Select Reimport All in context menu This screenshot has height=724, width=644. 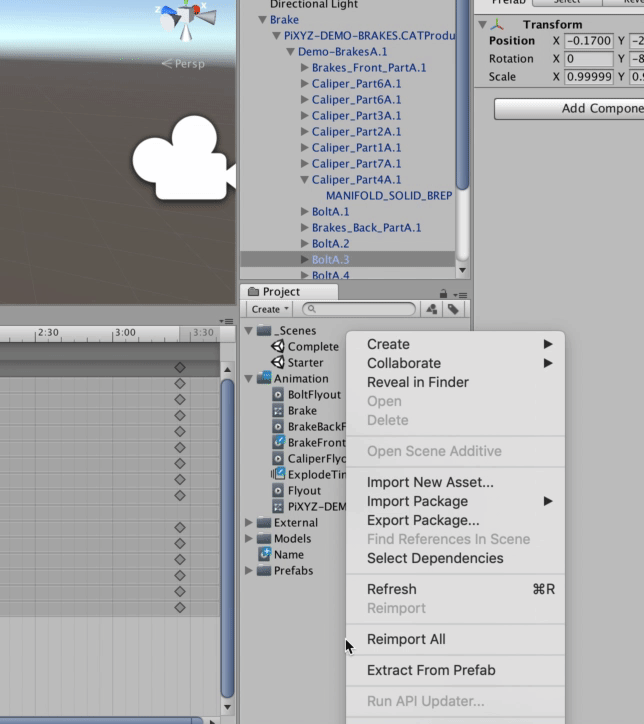pyautogui.click(x=406, y=639)
